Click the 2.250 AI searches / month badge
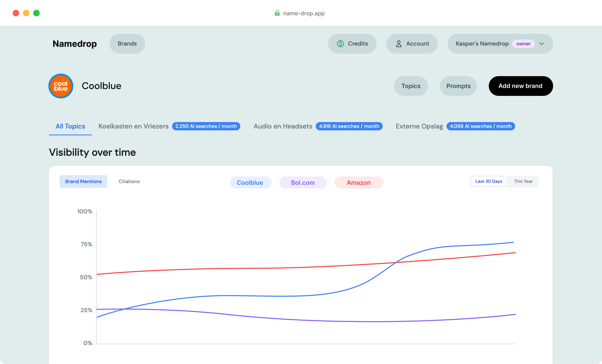The width and height of the screenshot is (602, 364). click(206, 126)
